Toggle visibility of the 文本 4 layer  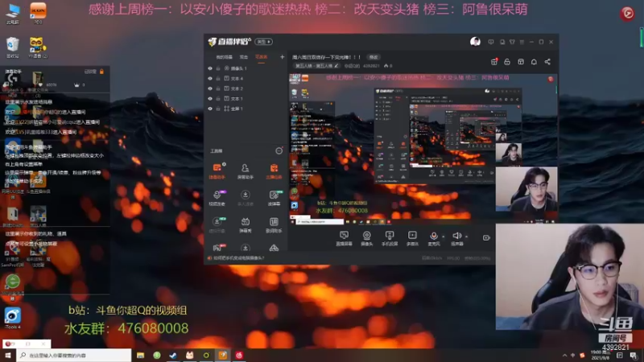210,78
